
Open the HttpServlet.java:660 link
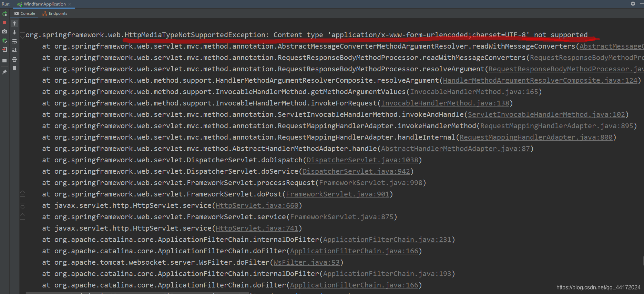coord(257,205)
